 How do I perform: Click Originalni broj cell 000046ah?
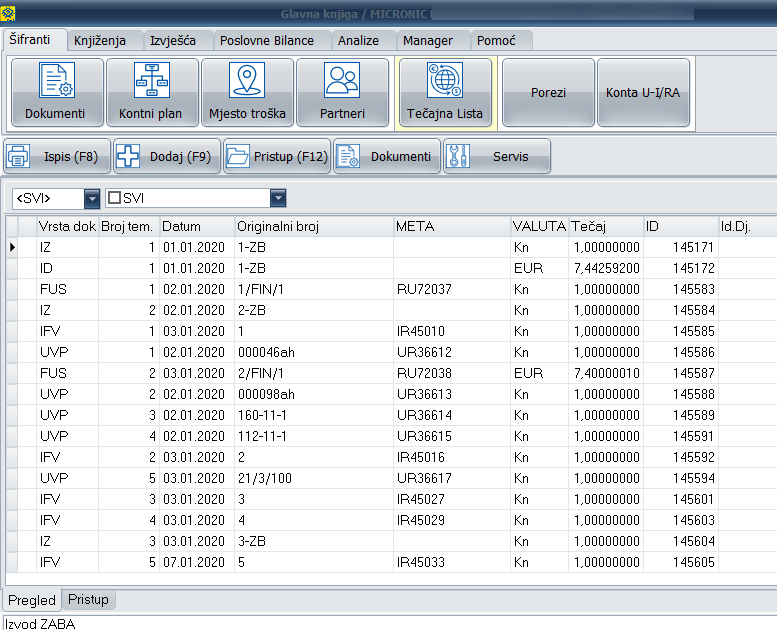point(314,352)
